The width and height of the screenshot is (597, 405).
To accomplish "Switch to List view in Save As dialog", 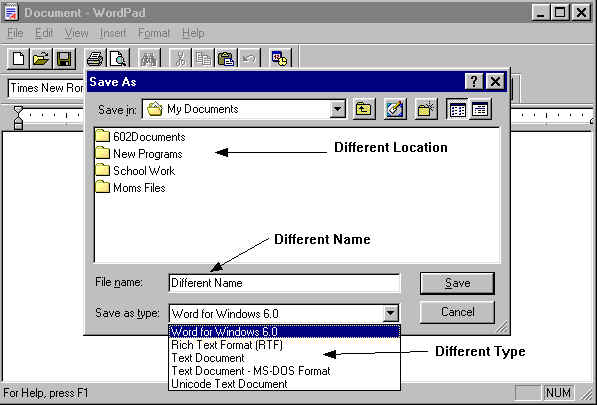I will [x=457, y=110].
